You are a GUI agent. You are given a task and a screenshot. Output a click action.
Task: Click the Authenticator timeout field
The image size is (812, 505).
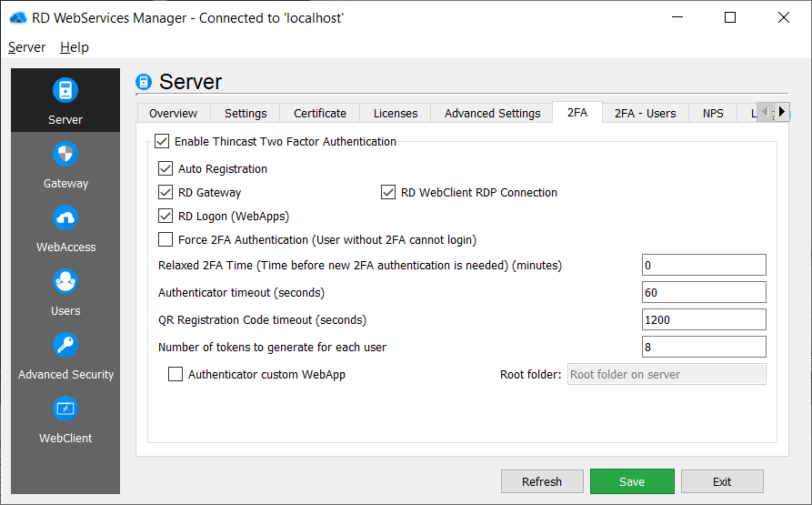click(704, 292)
